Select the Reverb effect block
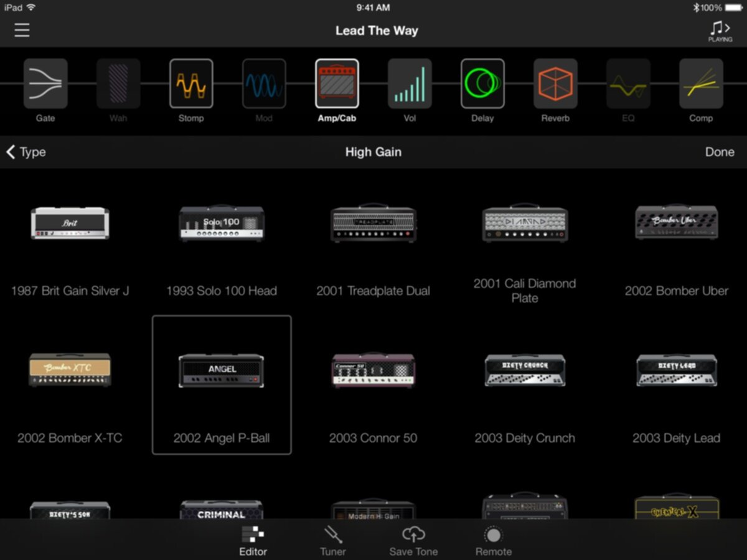This screenshot has width=747, height=560. 555,84
